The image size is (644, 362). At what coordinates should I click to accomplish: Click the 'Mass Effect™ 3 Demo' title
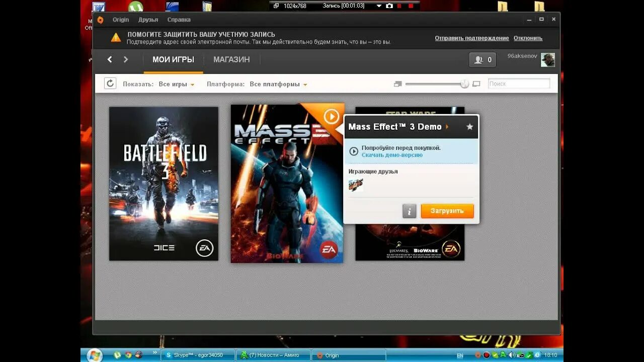click(x=395, y=127)
